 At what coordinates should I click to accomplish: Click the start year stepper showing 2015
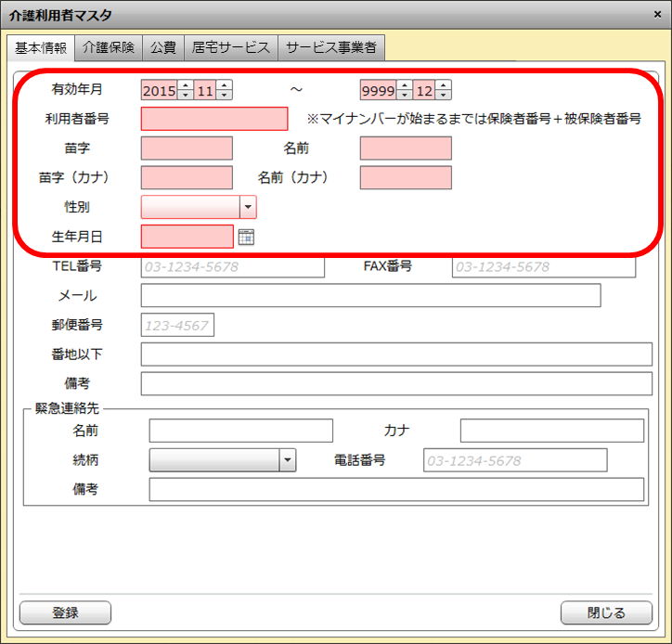tap(159, 90)
